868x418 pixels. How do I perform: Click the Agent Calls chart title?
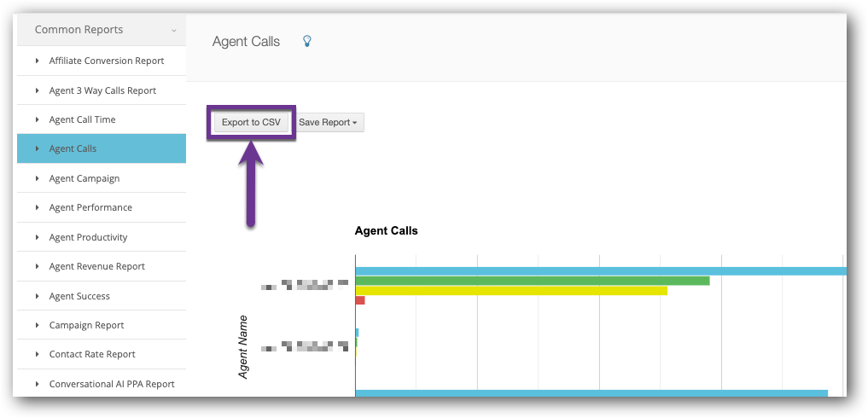click(x=386, y=231)
